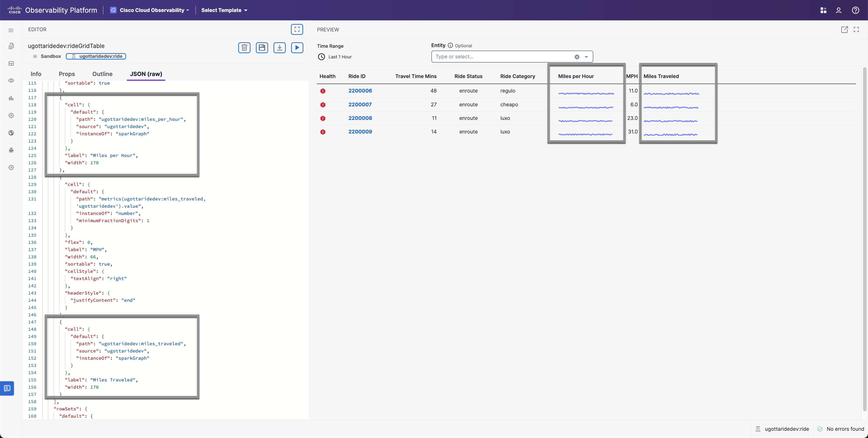Clear the Entity field selection

click(x=577, y=57)
